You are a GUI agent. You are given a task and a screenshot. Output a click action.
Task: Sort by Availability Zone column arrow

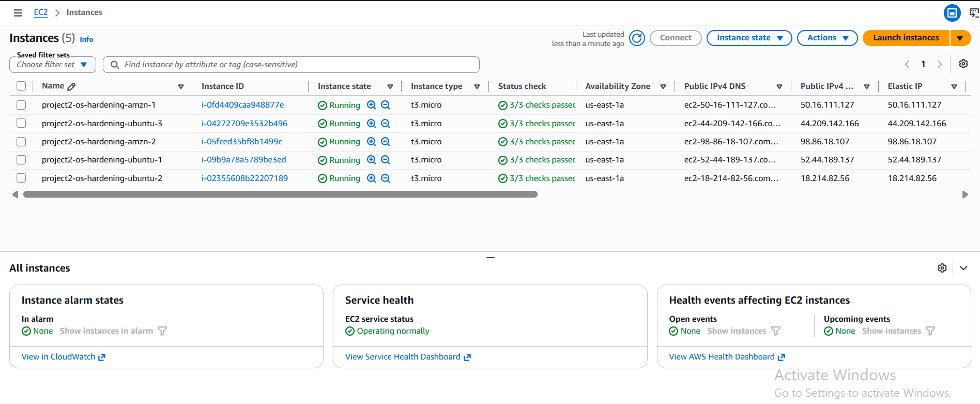[x=663, y=87]
